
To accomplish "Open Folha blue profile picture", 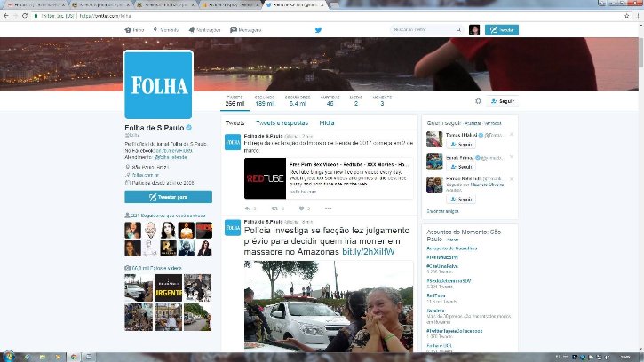I will click(158, 84).
